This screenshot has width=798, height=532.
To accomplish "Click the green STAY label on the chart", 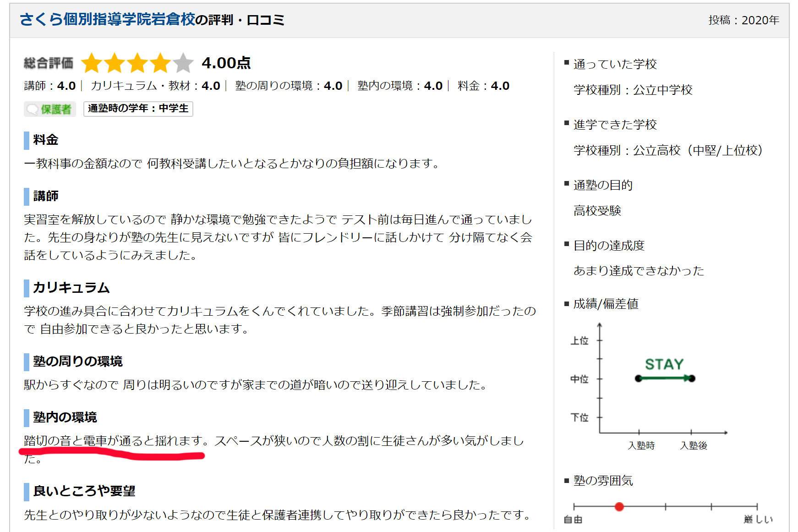I will [x=664, y=364].
